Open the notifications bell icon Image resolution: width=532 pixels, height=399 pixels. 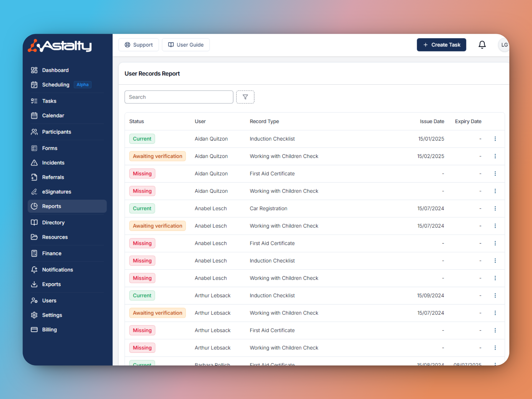click(482, 45)
